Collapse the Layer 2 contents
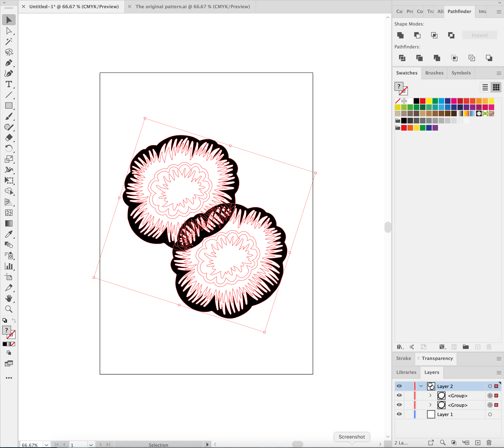This screenshot has height=448, width=504. tap(421, 386)
